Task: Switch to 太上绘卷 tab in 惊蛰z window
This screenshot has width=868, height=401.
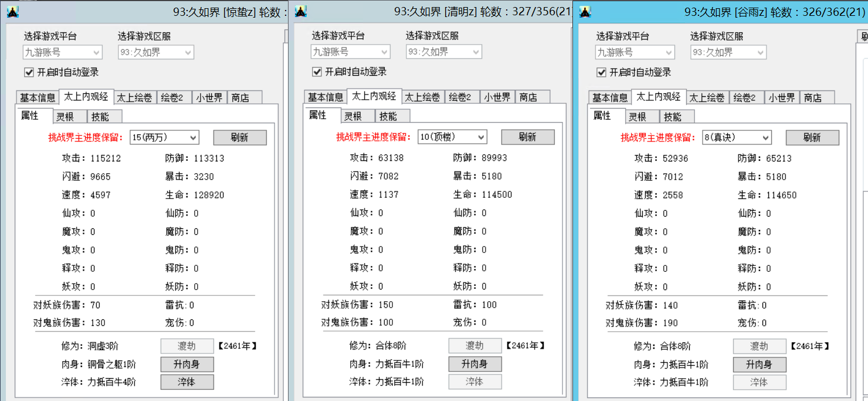Action: tap(134, 97)
